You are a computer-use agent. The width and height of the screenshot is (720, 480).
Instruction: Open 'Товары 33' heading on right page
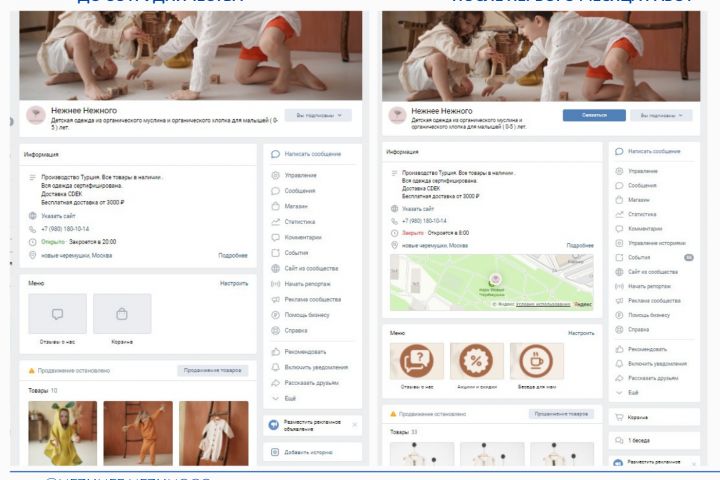(404, 432)
